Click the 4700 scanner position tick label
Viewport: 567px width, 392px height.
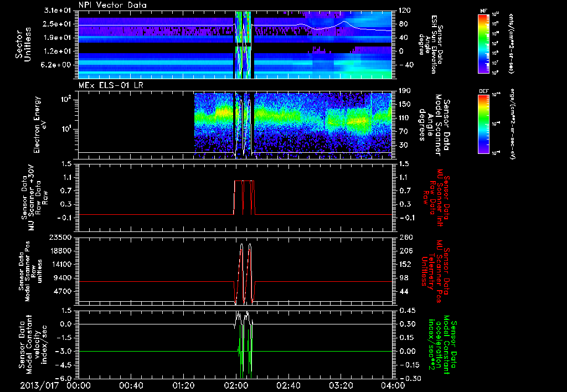pos(62,291)
